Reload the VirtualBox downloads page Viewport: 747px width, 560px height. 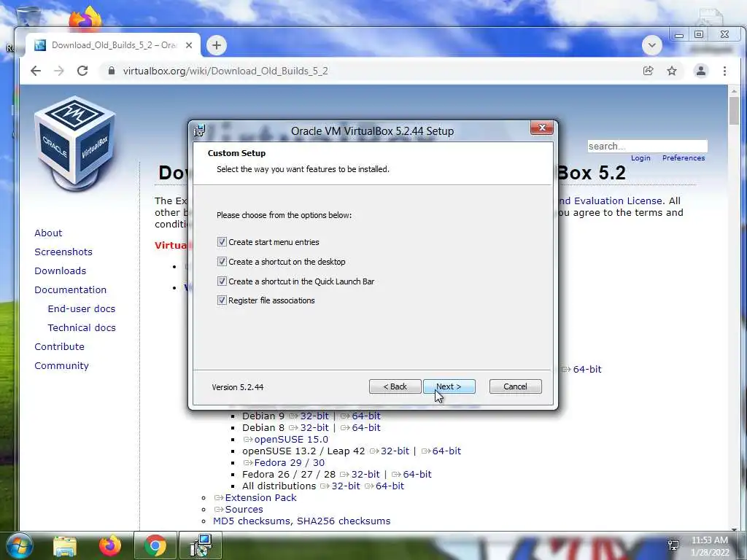pyautogui.click(x=82, y=71)
